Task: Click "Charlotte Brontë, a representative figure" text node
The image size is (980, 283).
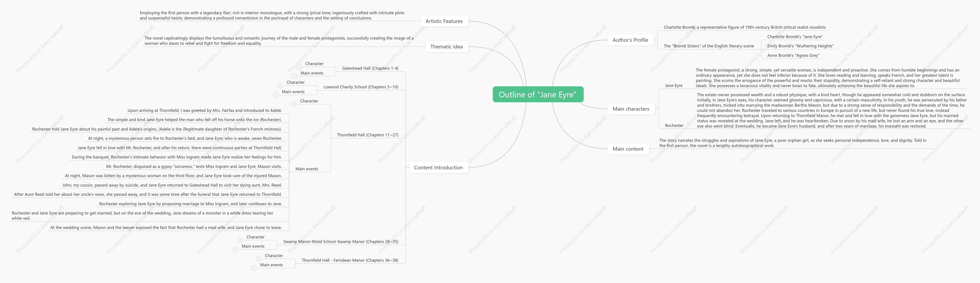Action: 745,27
